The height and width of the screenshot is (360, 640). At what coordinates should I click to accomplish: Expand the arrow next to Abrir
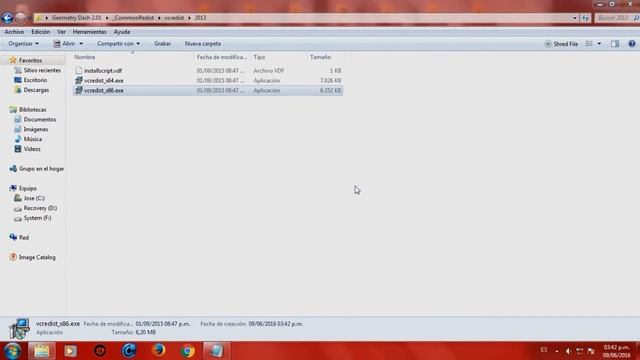click(81, 44)
